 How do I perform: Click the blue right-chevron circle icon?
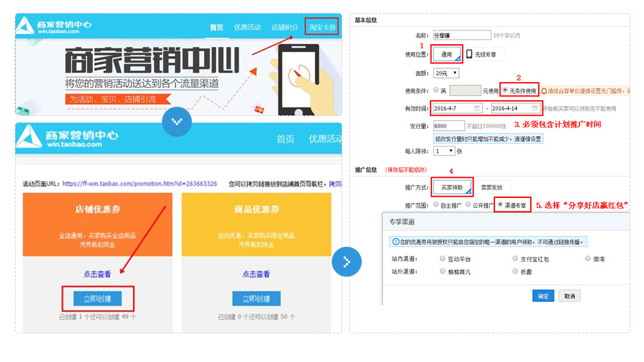pyautogui.click(x=347, y=261)
